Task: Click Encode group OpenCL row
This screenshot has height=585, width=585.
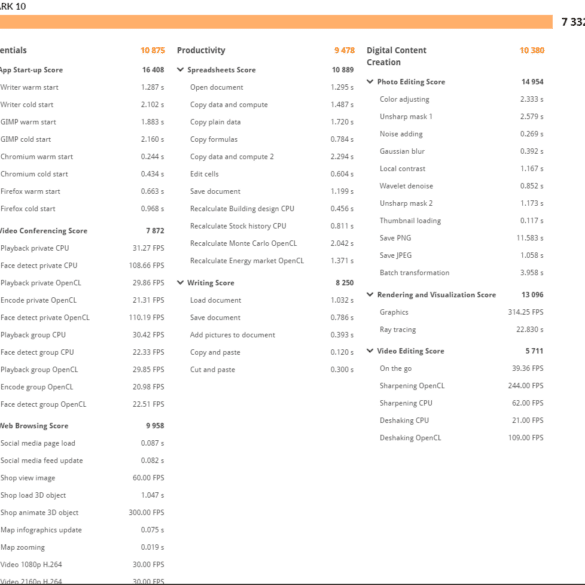Action: 82,387
